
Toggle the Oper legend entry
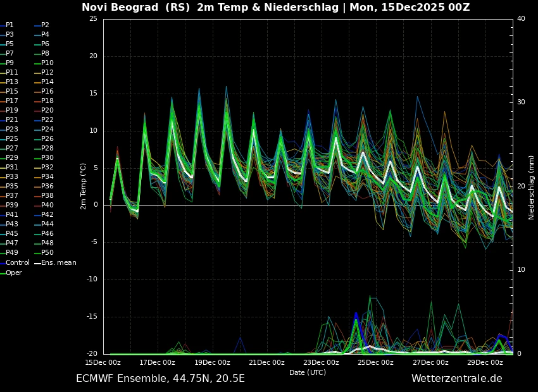tap(14, 273)
